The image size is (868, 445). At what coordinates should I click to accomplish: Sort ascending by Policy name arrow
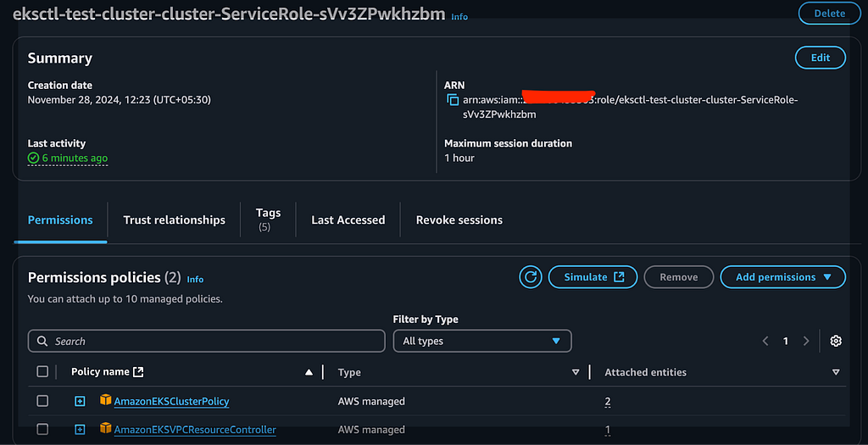point(309,372)
